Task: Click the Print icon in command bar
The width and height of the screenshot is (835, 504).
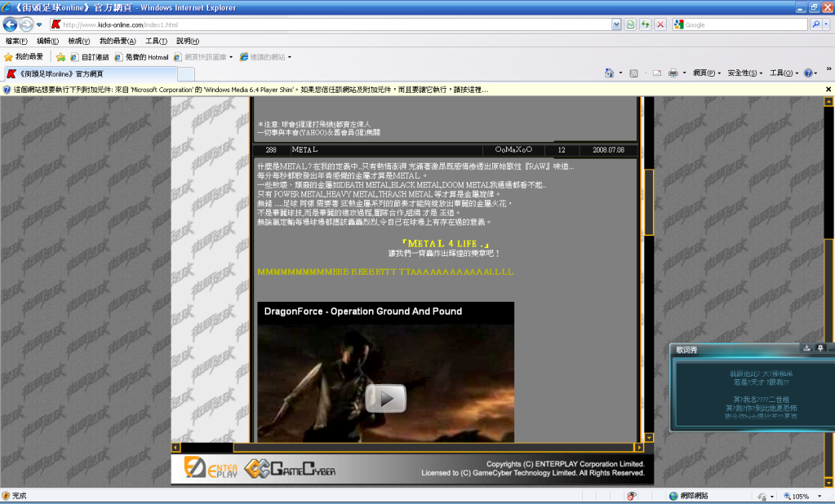Action: click(673, 73)
